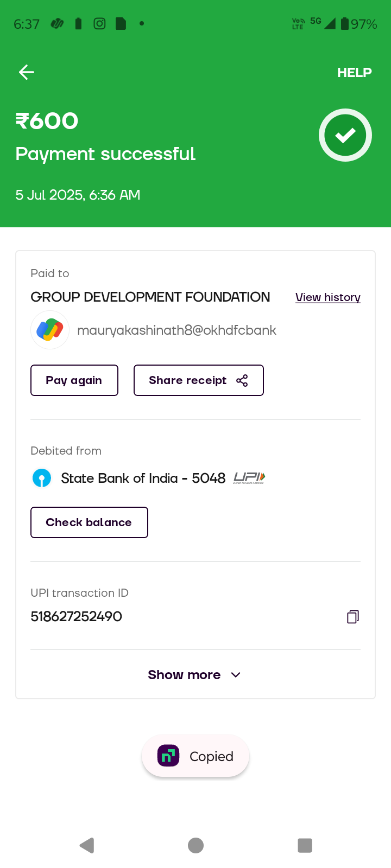Open the HELP option
Screen dimensions: 391x868
[354, 73]
